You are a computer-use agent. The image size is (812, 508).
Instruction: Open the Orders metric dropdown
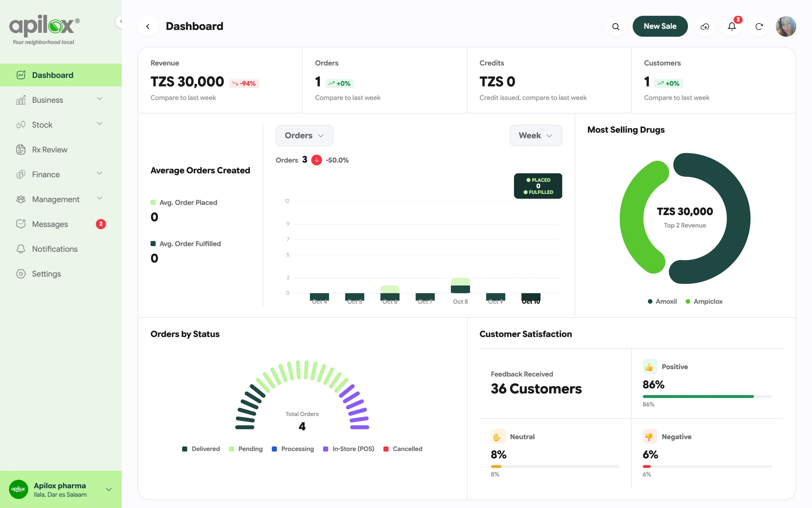(304, 135)
